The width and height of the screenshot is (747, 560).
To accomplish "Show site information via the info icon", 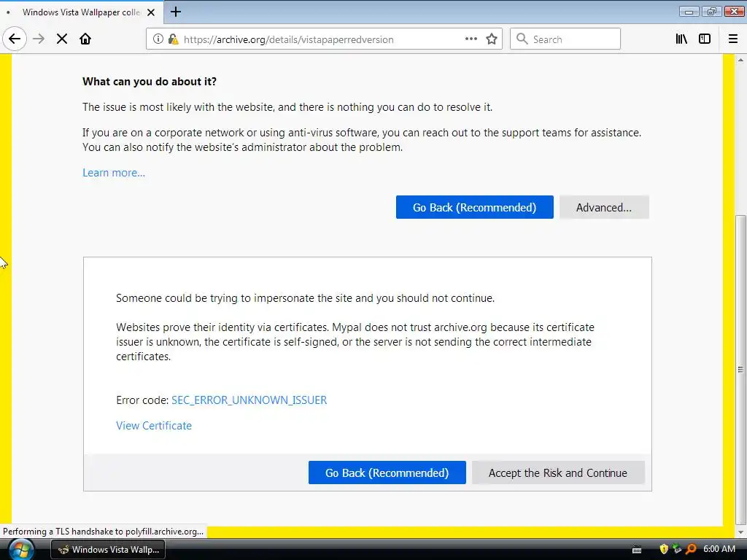I will (x=158, y=39).
